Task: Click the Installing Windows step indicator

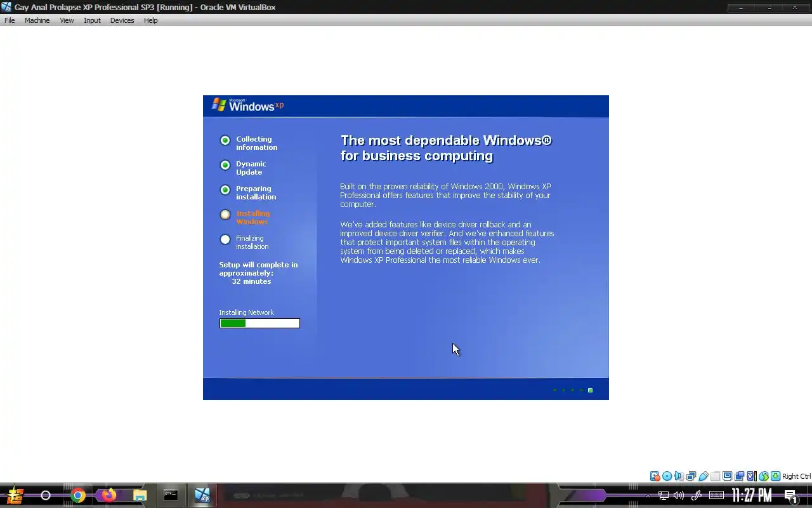Action: pos(225,215)
